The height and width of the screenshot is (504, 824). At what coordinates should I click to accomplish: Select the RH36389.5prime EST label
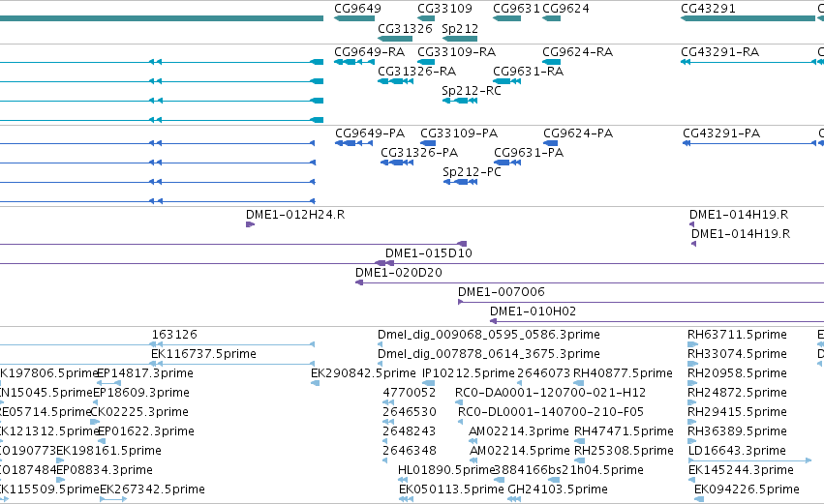pyautogui.click(x=737, y=431)
